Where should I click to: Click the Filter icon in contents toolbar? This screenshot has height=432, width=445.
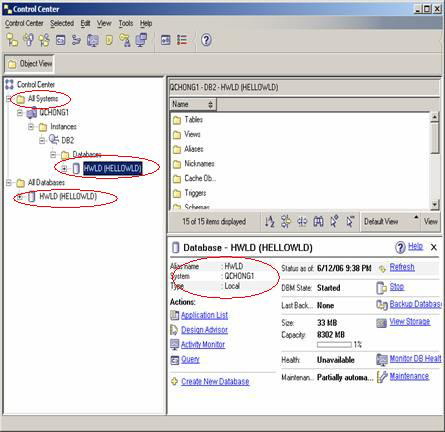[286, 221]
